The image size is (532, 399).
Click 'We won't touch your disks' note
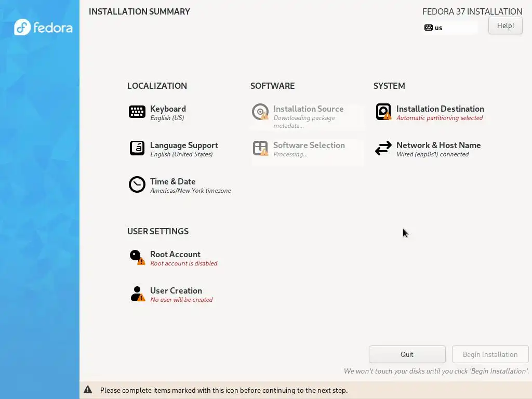pos(436,371)
